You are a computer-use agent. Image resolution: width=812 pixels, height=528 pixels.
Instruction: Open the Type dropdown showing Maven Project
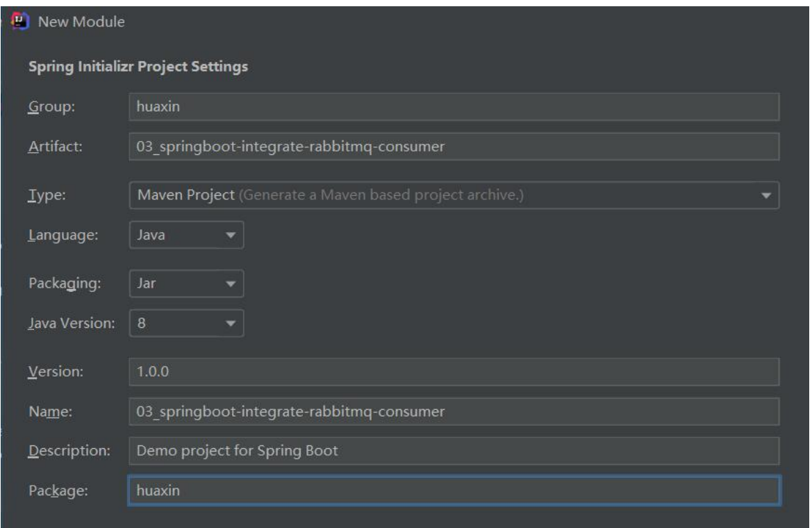click(454, 195)
